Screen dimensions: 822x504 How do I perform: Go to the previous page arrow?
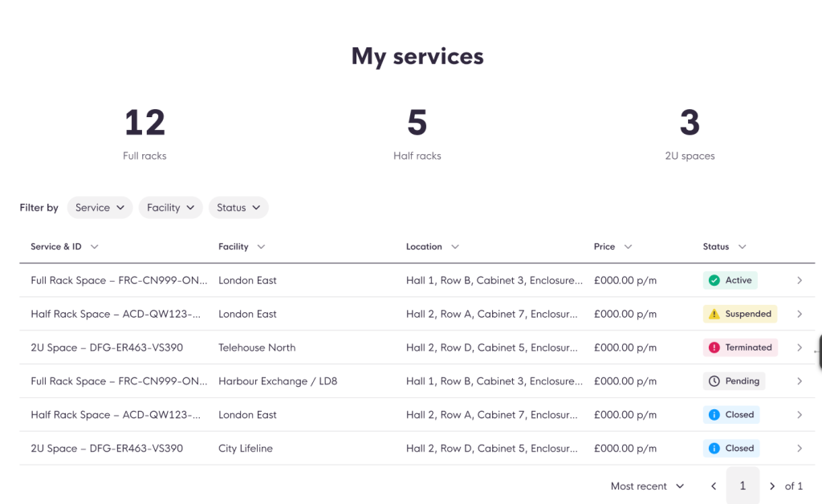point(714,486)
